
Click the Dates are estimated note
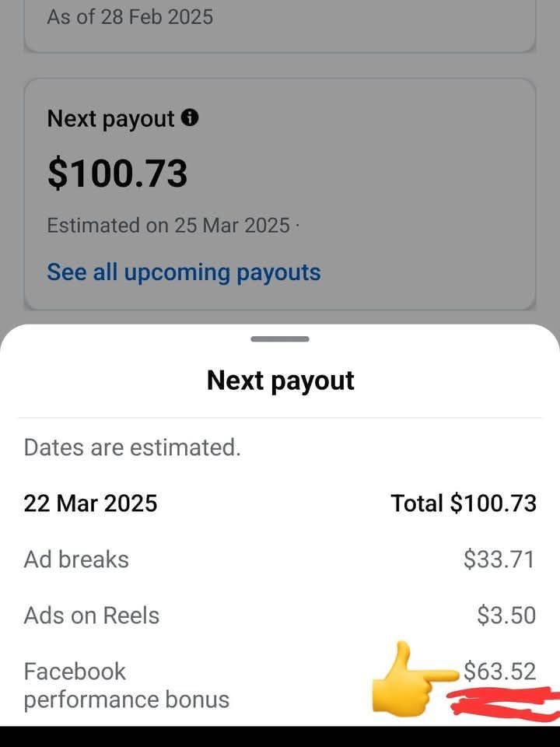tap(132, 447)
